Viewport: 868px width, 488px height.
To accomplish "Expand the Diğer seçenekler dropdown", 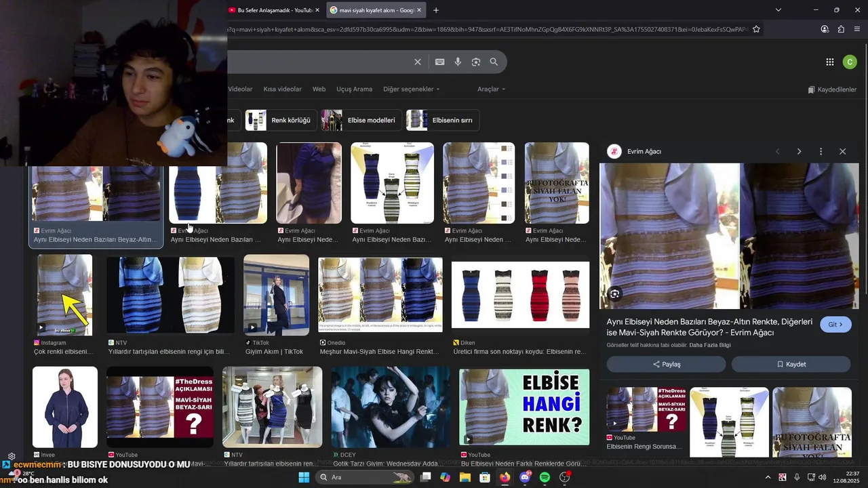I will tap(411, 89).
